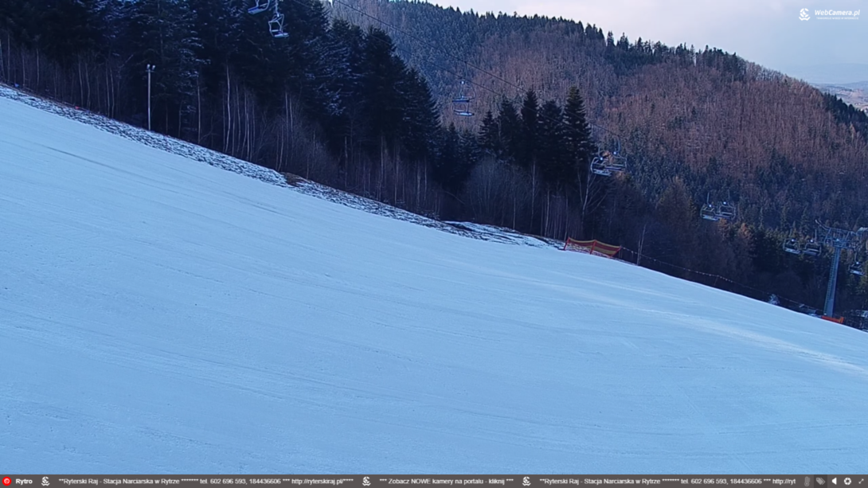Click the "Rytro" camera name label
This screenshot has height=488, width=868.
click(x=24, y=482)
